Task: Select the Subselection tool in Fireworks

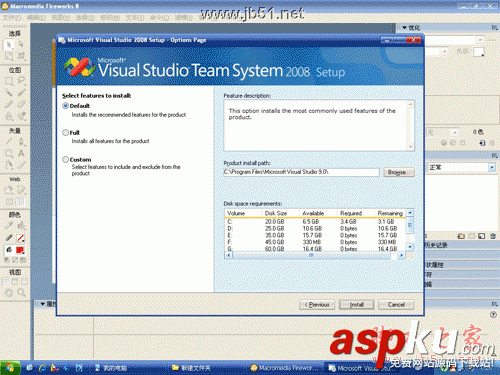Action: [x=21, y=44]
